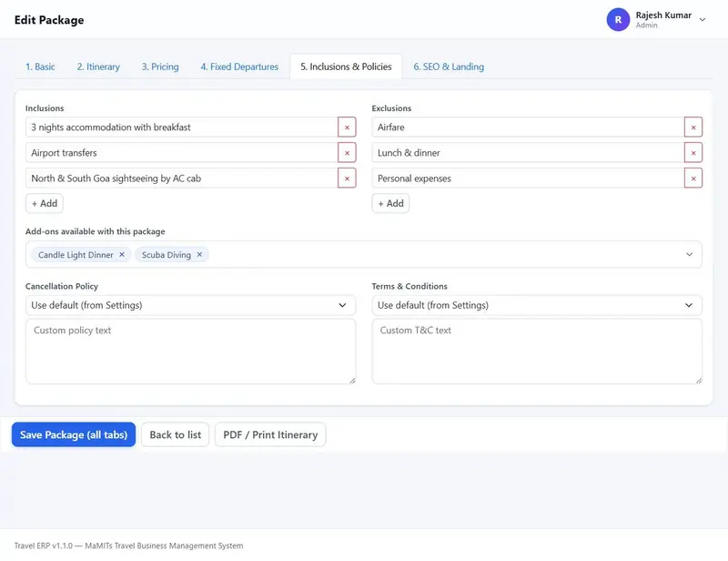
Task: Open the Terms & Conditions dropdown
Action: point(537,305)
